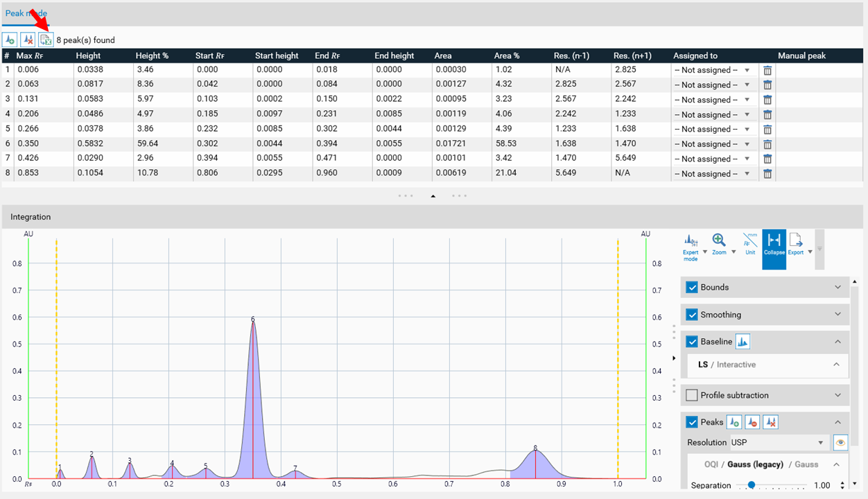
Task: Select the Interactive baseline option
Action: [736, 365]
